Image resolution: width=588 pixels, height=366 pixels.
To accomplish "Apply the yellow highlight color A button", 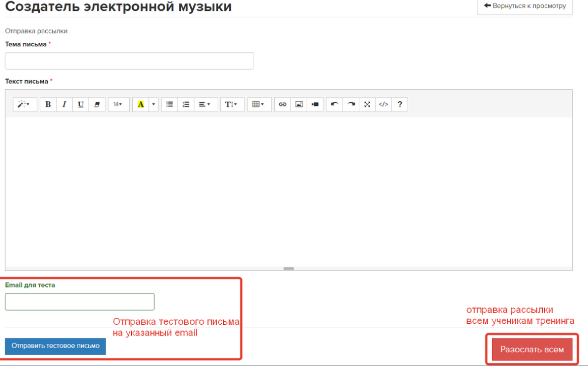I will click(141, 104).
